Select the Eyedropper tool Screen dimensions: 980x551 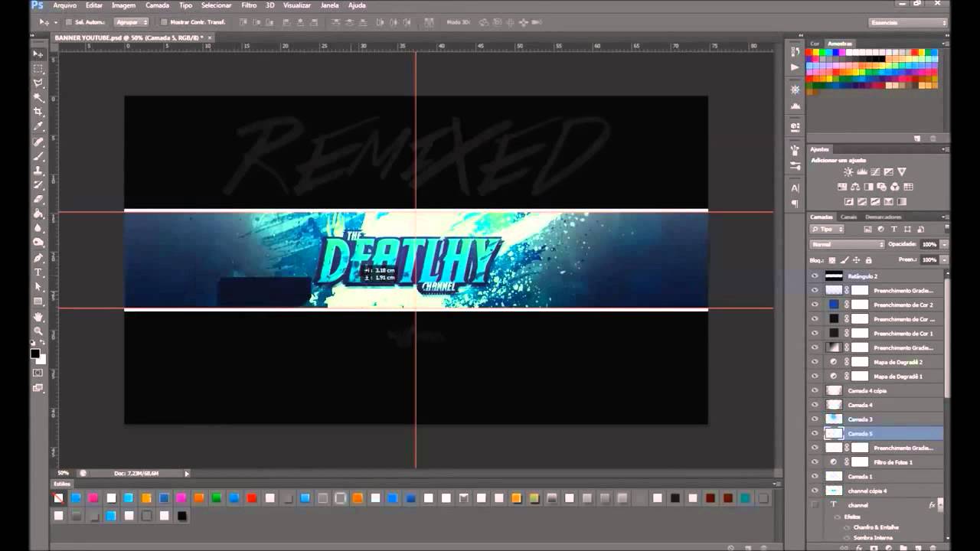coord(38,127)
